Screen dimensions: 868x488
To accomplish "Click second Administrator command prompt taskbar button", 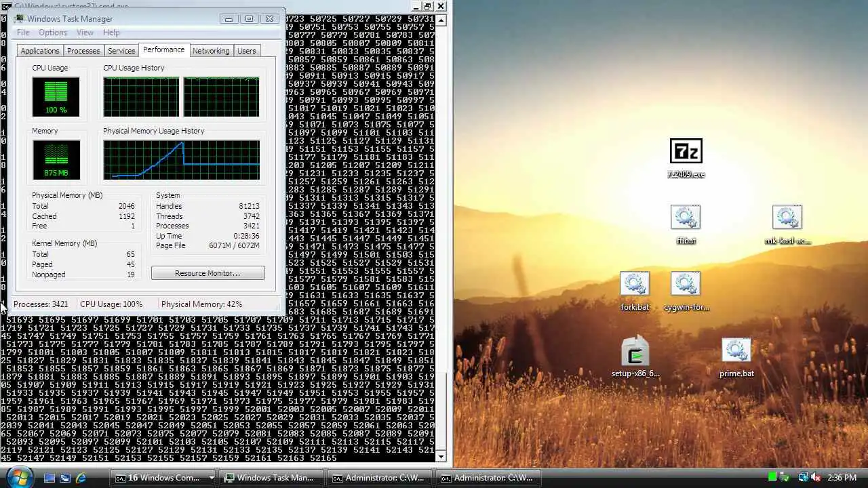I will point(489,478).
